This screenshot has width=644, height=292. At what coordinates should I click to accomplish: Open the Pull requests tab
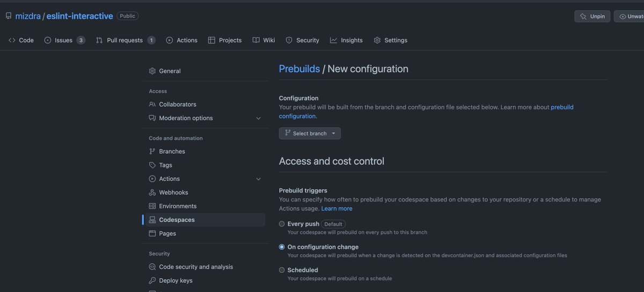click(x=125, y=40)
